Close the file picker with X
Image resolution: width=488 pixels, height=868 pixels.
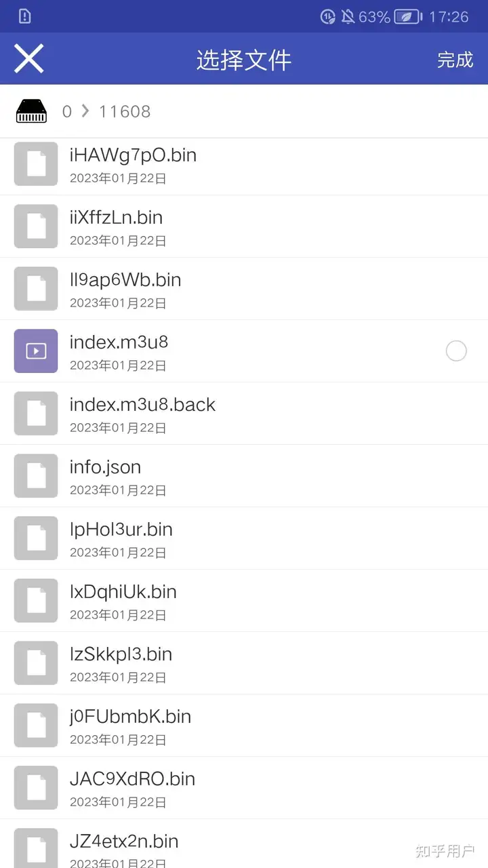[29, 59]
